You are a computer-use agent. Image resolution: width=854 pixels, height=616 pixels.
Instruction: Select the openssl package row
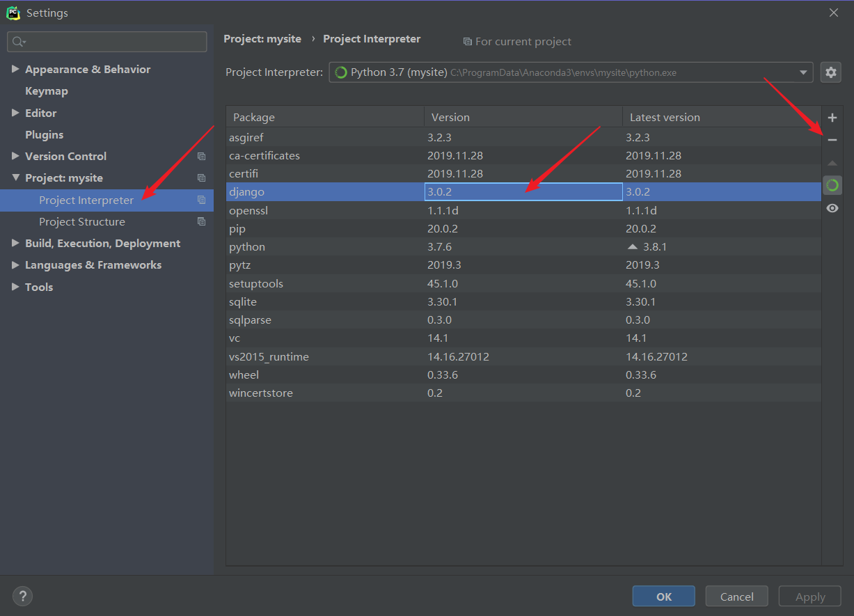click(x=523, y=210)
